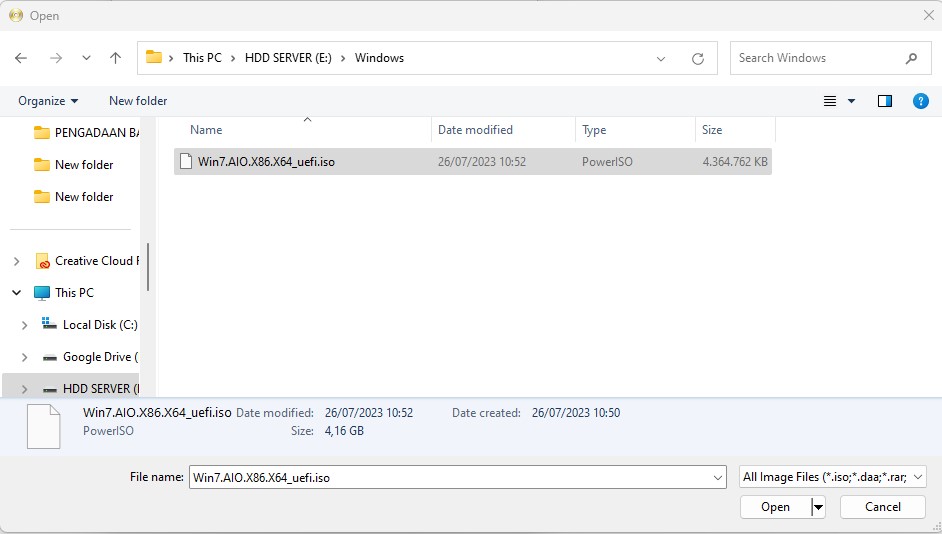Screen dimensions: 942x534
Task: Expand the Local Disk (C:) tree node
Action: (x=24, y=325)
